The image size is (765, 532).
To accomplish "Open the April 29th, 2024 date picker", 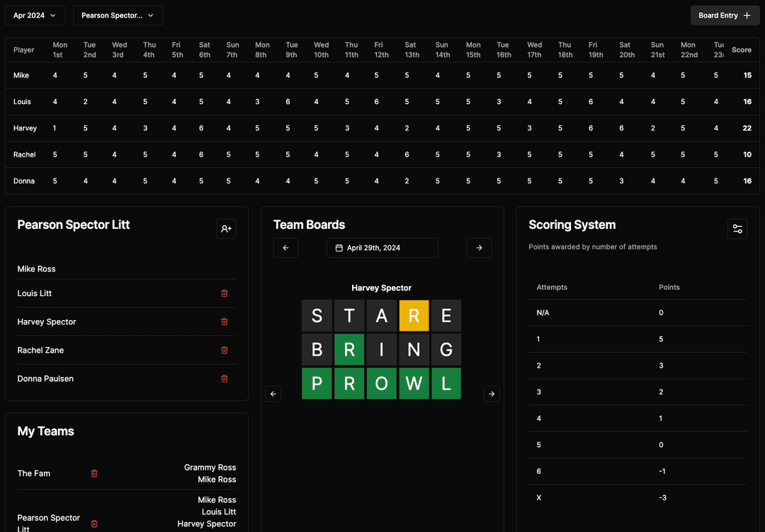I will tap(382, 248).
